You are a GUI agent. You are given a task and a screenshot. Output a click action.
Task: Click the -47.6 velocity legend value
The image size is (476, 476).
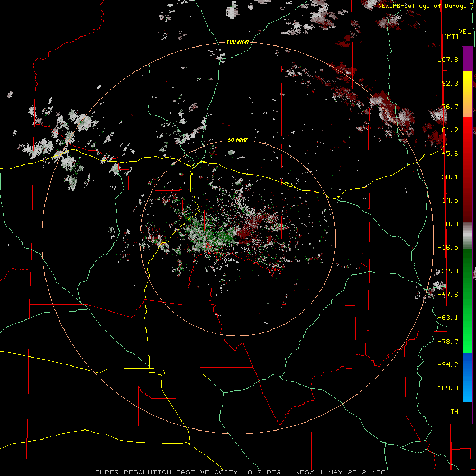448,295
